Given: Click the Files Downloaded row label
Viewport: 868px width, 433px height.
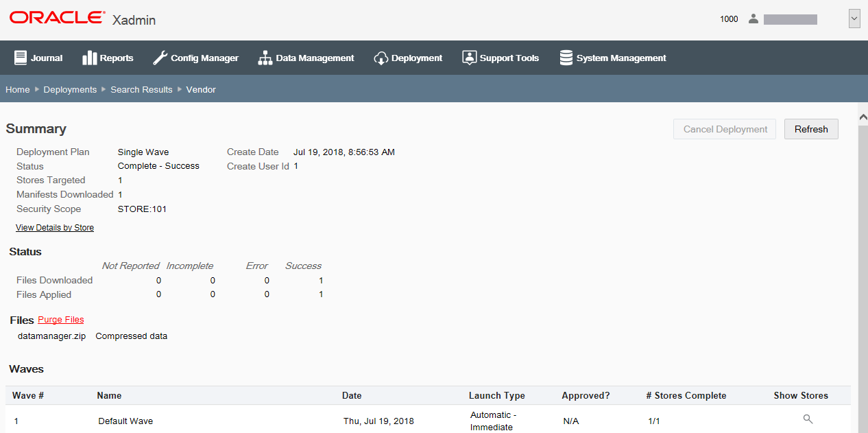Looking at the screenshot, I should [54, 280].
